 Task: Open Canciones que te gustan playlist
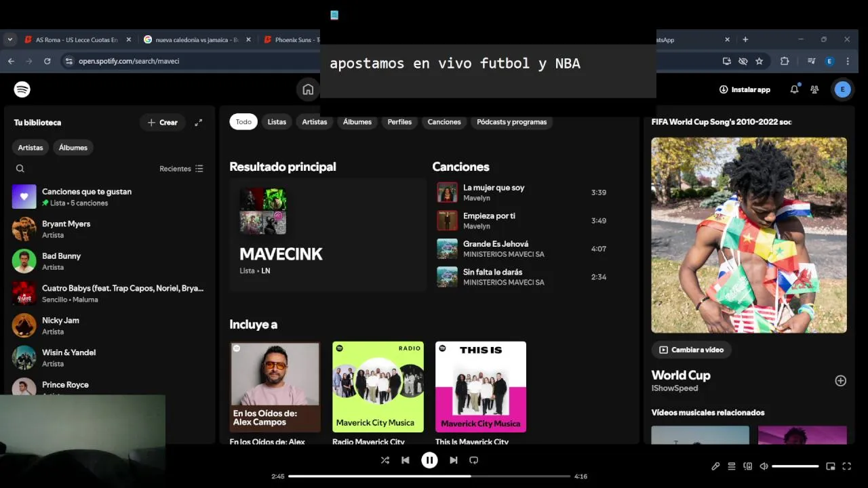tap(108, 197)
